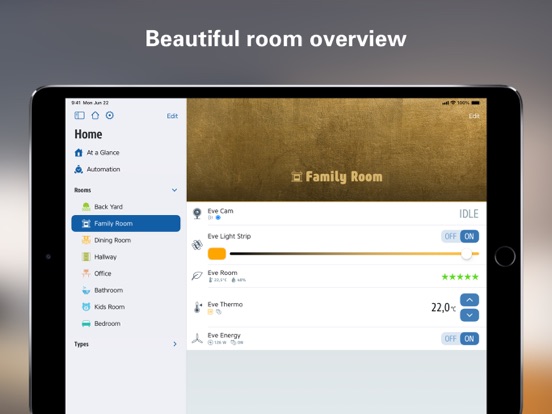Viewport: 552px width, 414px height.
Task: Click the 22,0 °C temperature value
Action: click(x=444, y=307)
